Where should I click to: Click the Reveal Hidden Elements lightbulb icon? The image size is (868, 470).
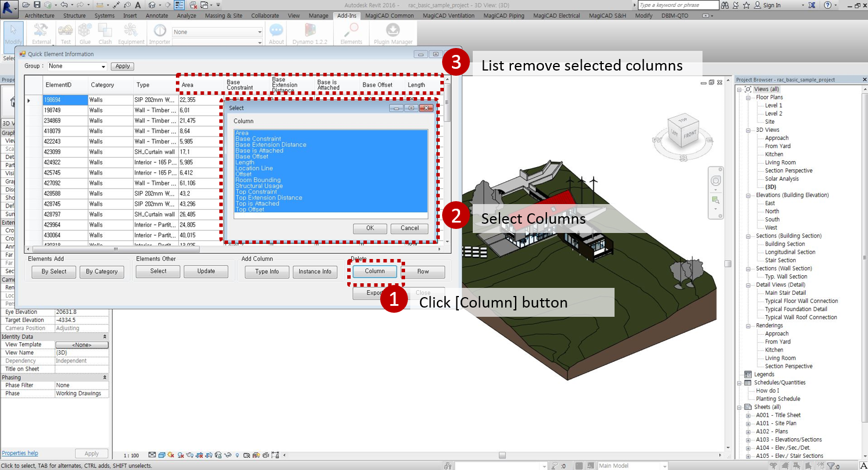(237, 455)
